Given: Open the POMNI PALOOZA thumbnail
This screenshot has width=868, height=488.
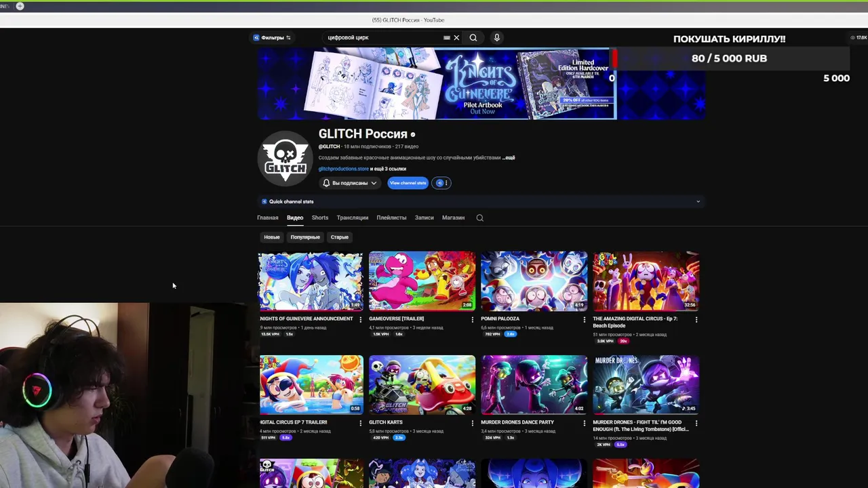Looking at the screenshot, I should point(534,281).
